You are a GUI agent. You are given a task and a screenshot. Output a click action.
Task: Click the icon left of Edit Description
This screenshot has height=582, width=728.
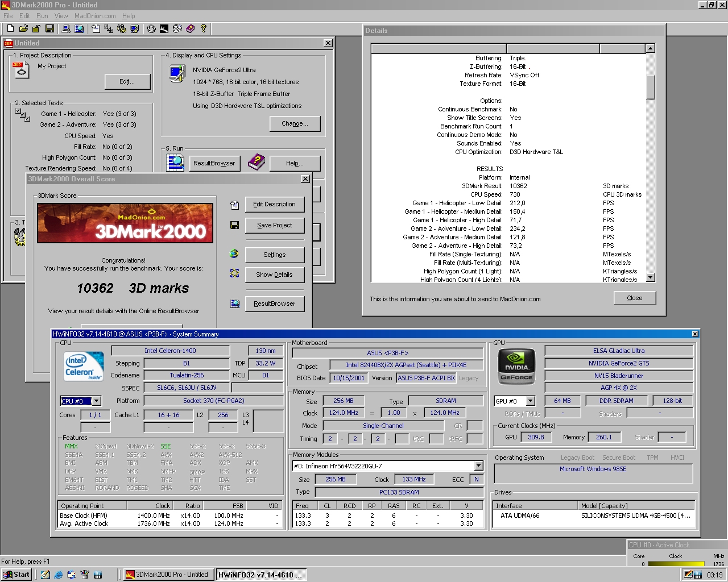pyautogui.click(x=234, y=205)
